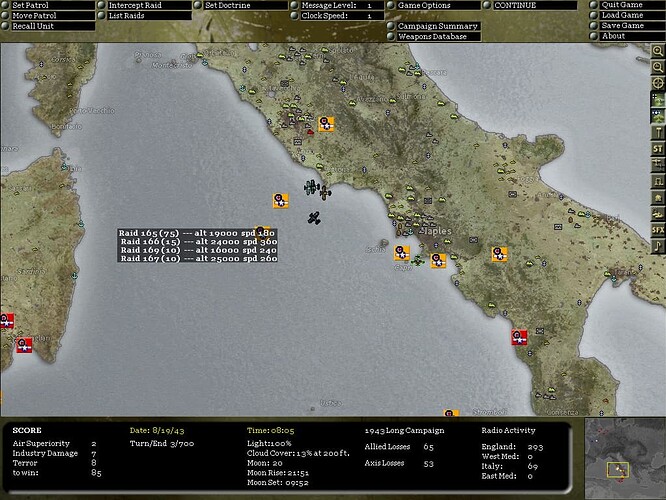
Task: Select the red airbase marker on the Calabria coast
Action: pyautogui.click(x=519, y=337)
